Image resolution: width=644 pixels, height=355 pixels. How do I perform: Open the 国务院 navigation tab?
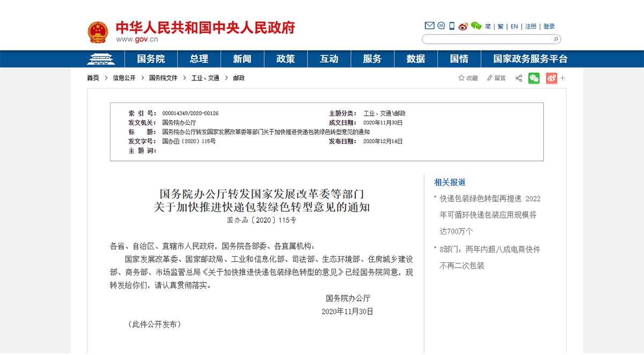(x=151, y=59)
